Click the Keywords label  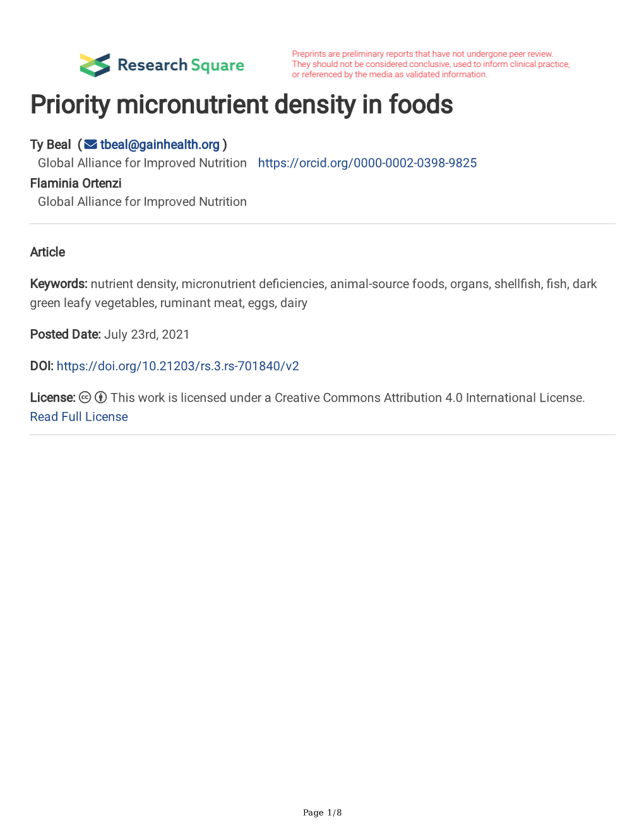pyautogui.click(x=58, y=284)
